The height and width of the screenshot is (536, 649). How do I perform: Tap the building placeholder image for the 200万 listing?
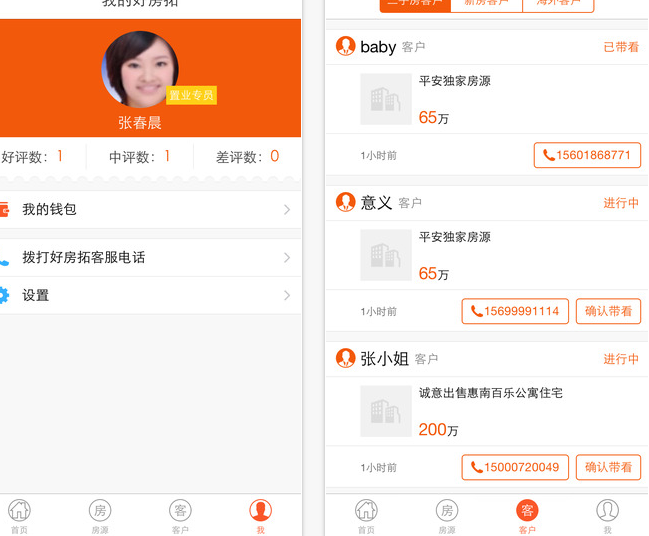pyautogui.click(x=386, y=411)
